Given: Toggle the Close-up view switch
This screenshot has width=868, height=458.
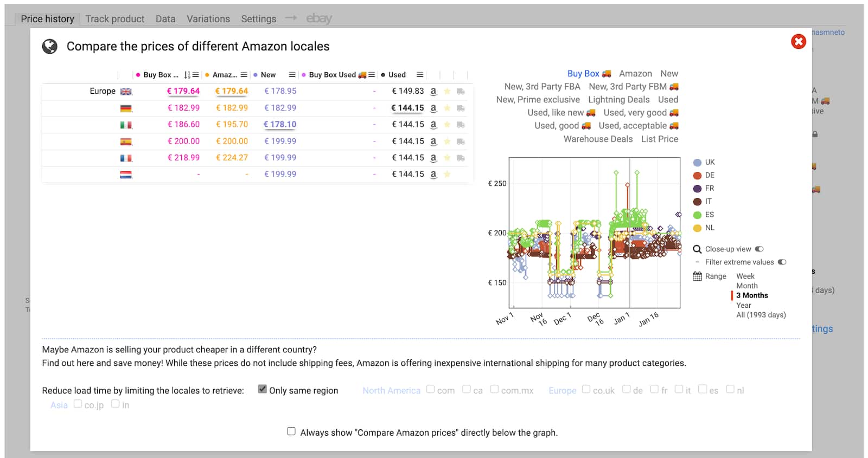Looking at the screenshot, I should pyautogui.click(x=759, y=249).
